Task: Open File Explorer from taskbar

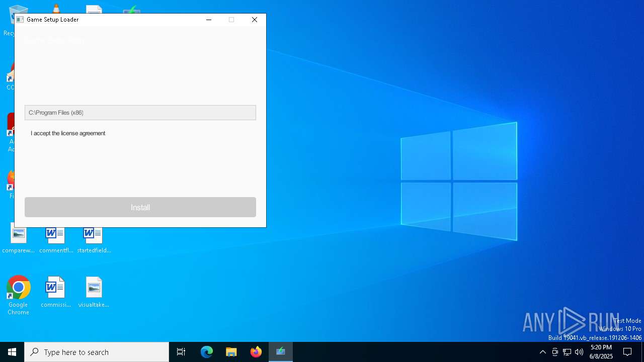Action: (231, 352)
